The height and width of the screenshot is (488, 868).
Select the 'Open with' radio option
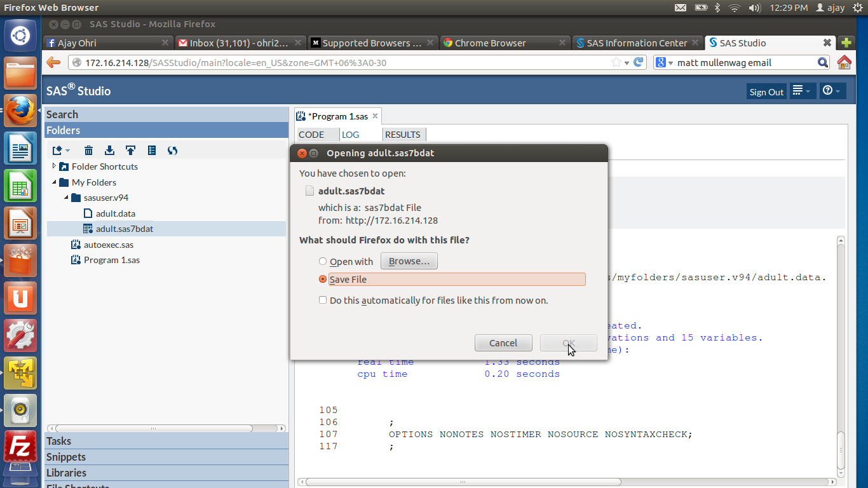323,261
